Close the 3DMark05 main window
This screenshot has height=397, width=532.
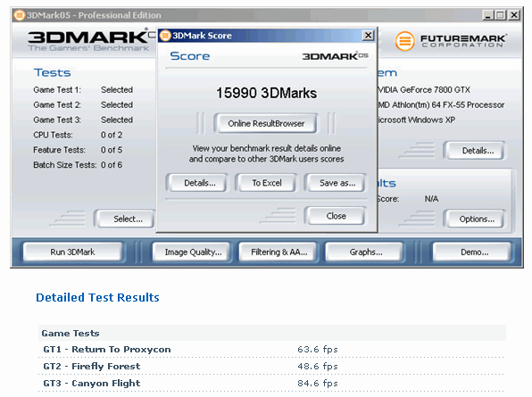514,15
